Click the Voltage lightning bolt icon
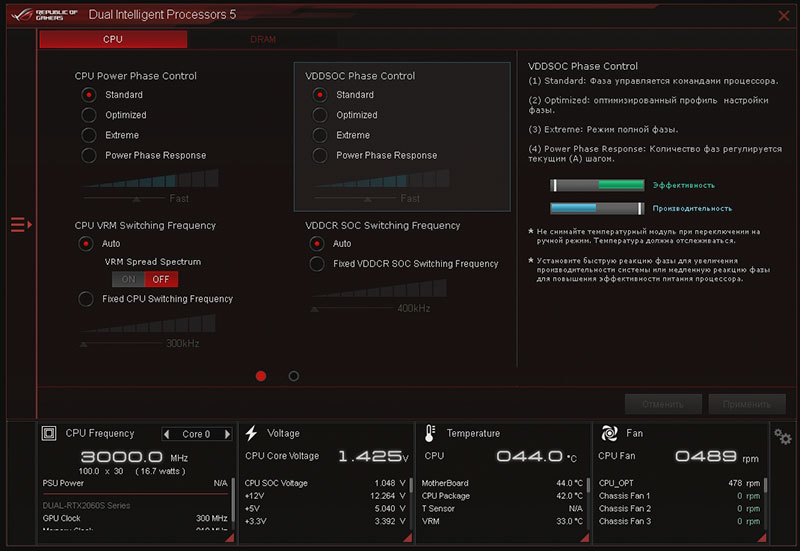This screenshot has height=551, width=800. (251, 433)
